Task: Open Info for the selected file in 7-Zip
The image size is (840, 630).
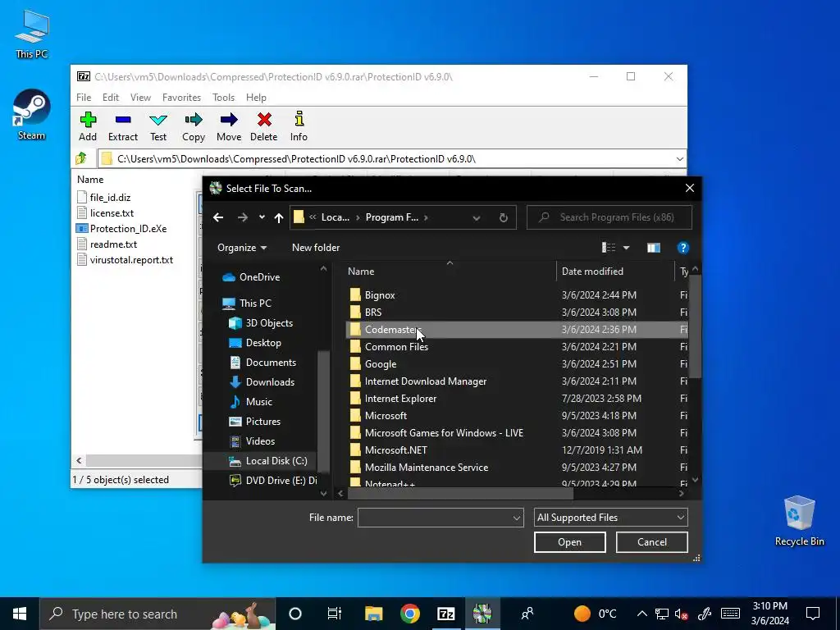Action: [x=299, y=126]
